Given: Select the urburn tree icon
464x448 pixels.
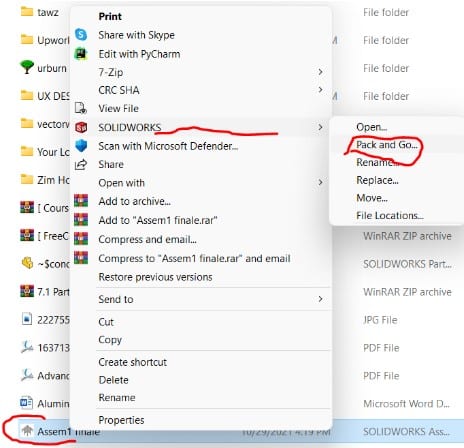Looking at the screenshot, I should pyautogui.click(x=27, y=67).
